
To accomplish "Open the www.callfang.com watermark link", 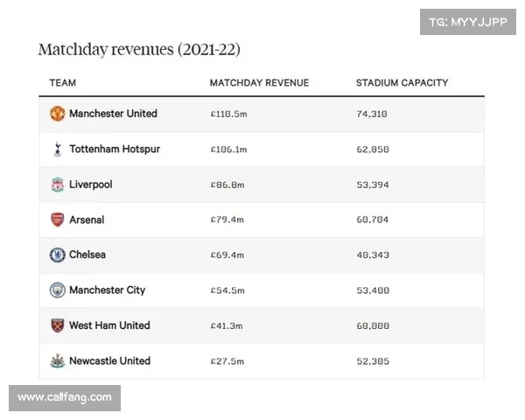I will 65,398.
